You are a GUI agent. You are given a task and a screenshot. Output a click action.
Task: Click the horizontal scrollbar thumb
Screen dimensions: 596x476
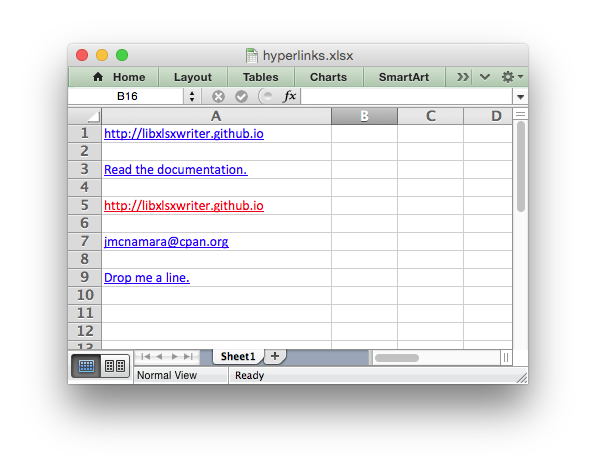(x=397, y=358)
